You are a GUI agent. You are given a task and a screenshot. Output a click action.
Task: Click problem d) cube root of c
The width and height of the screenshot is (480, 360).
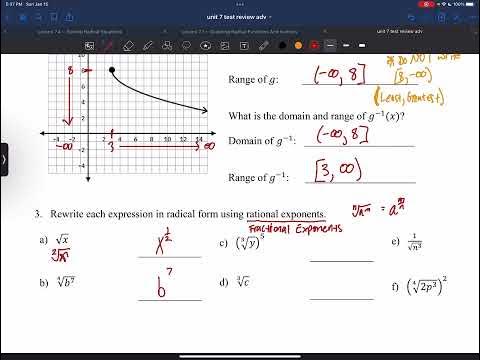(243, 282)
